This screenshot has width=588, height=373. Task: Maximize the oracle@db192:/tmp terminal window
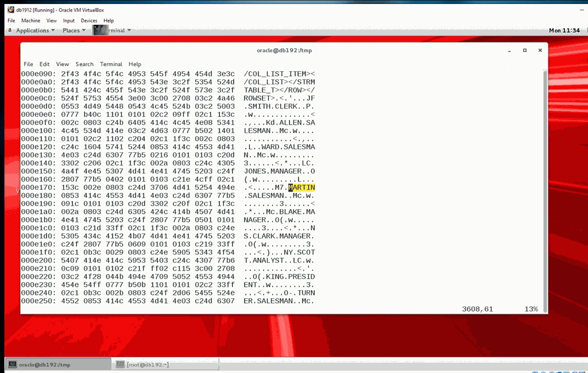tap(525, 50)
